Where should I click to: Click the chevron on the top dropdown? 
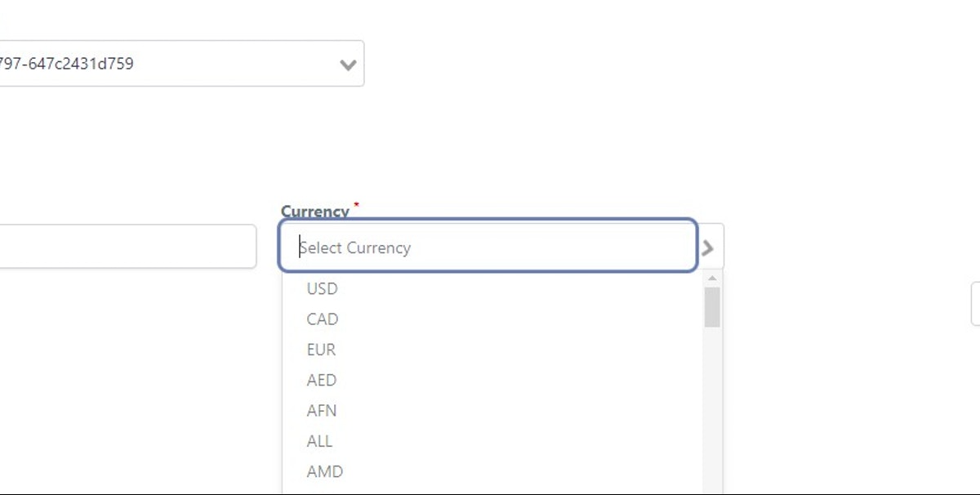[x=348, y=65]
